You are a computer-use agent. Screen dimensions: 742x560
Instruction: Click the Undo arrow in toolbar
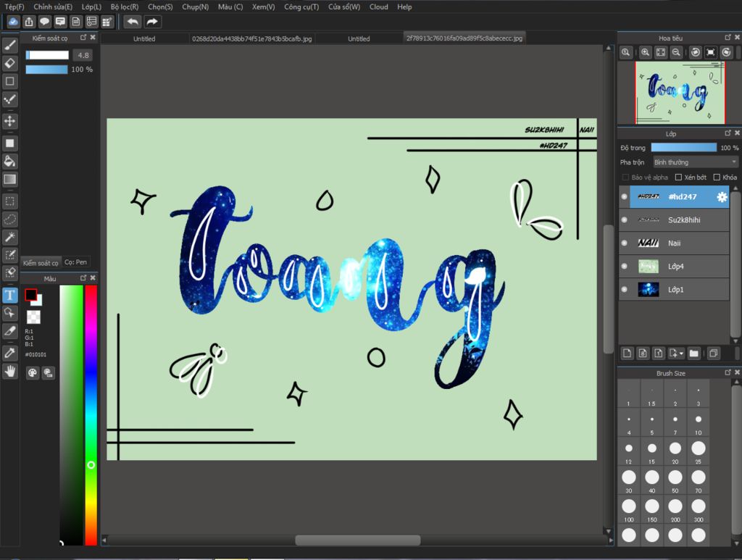133,22
